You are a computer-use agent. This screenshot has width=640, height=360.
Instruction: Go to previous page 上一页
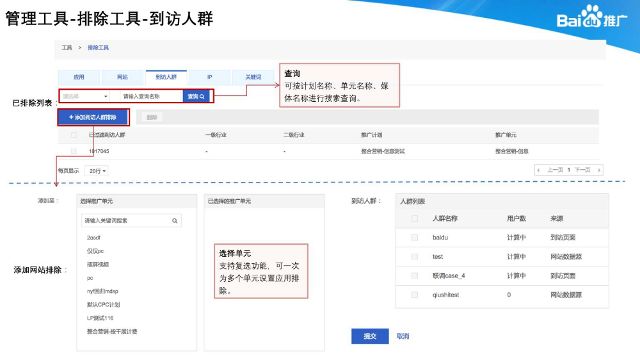point(555,170)
